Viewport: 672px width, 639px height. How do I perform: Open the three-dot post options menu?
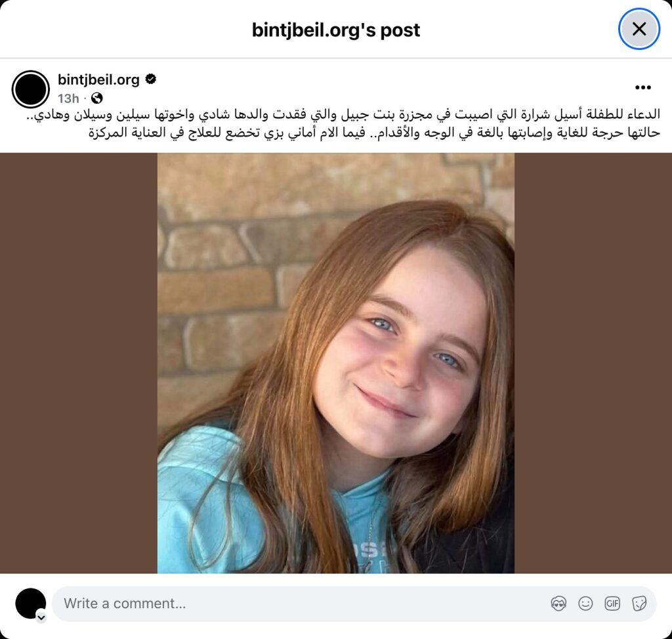click(643, 87)
